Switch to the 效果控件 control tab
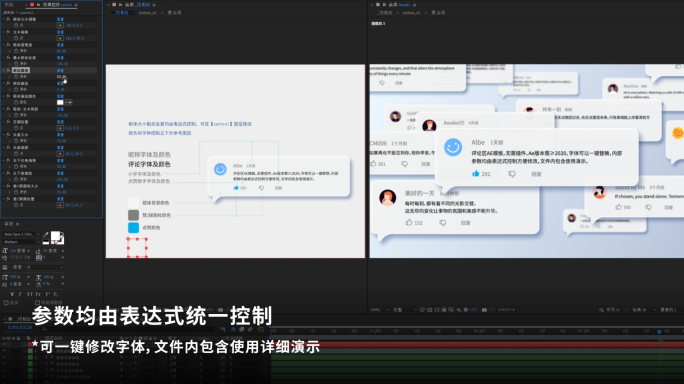The width and height of the screenshot is (684, 384). (x=57, y=5)
